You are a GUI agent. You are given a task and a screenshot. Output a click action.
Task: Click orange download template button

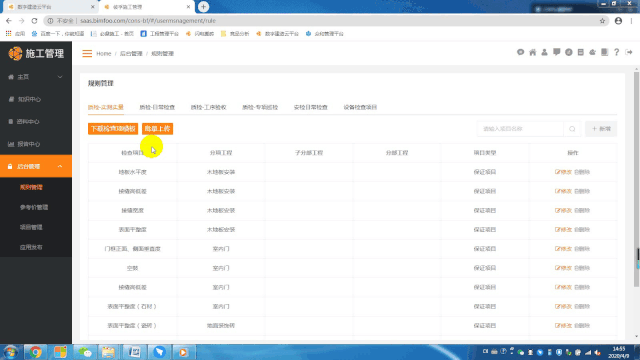[x=113, y=129]
